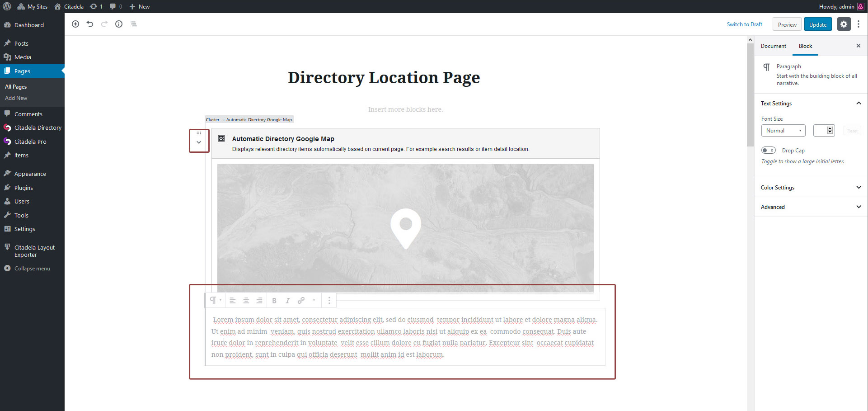Click the Switch to Draft link

pyautogui.click(x=744, y=24)
